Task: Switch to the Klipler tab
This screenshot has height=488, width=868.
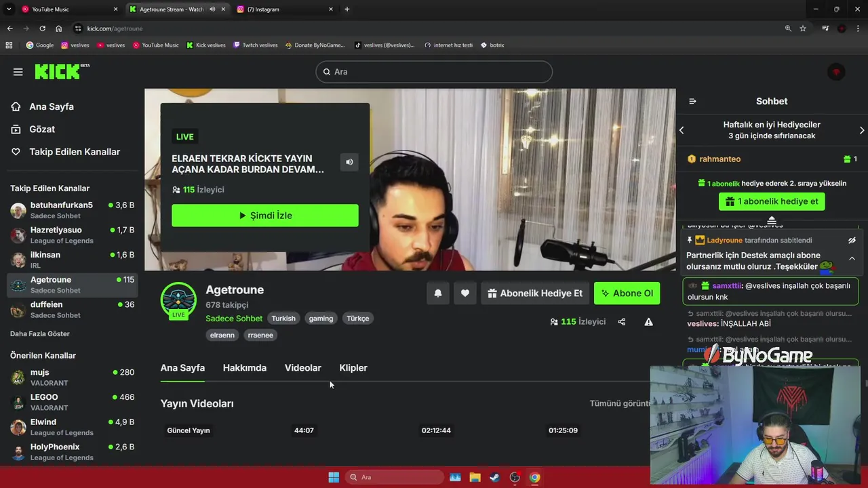Action: (x=353, y=368)
